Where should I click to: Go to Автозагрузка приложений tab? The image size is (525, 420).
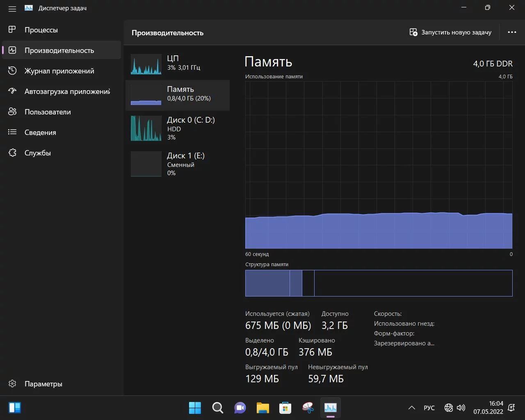coord(62,91)
